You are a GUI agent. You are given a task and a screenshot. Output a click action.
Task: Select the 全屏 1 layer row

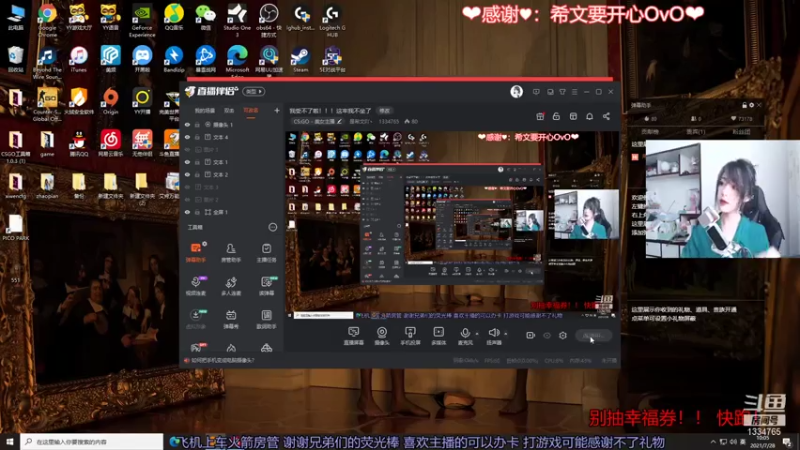coord(231,212)
